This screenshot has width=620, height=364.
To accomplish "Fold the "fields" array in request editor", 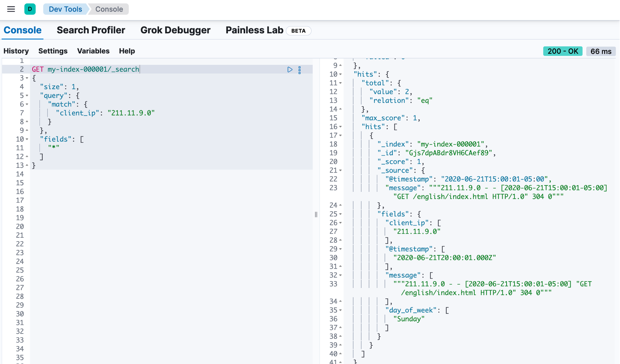I will [27, 140].
